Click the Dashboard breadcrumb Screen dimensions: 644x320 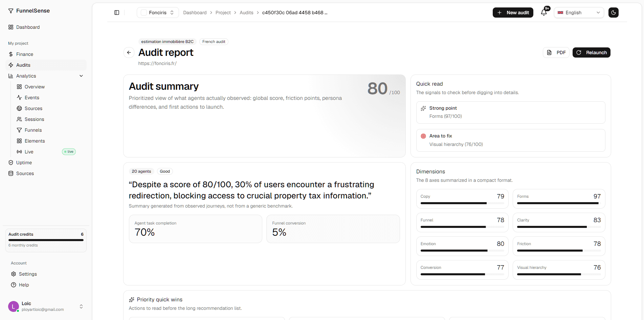(x=195, y=13)
